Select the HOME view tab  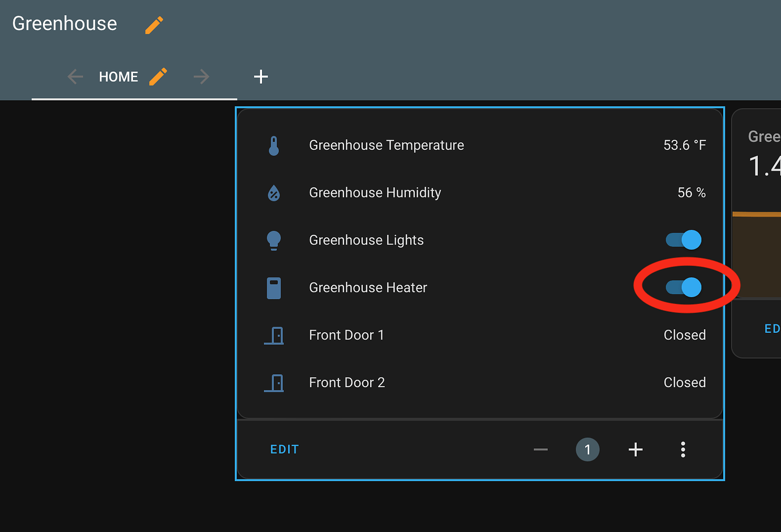tap(118, 77)
